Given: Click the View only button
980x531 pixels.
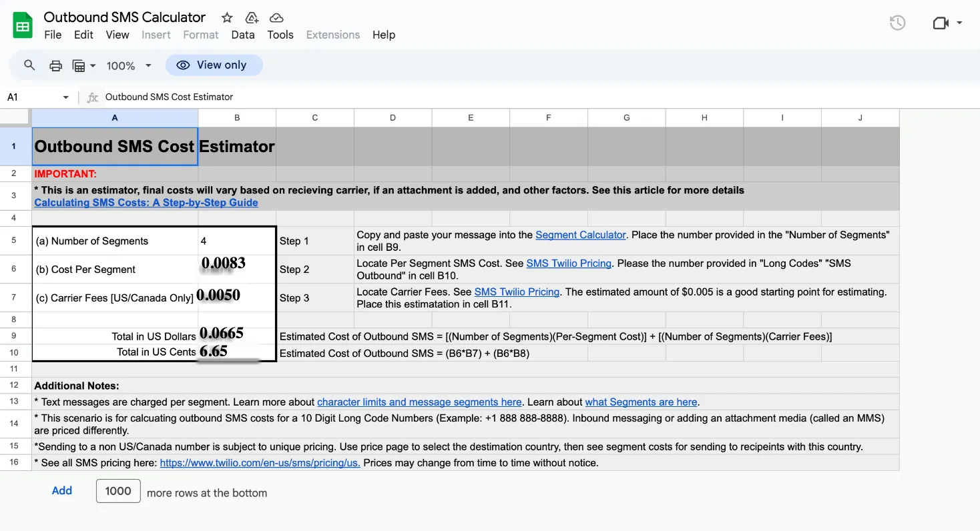Looking at the screenshot, I should pyautogui.click(x=214, y=65).
